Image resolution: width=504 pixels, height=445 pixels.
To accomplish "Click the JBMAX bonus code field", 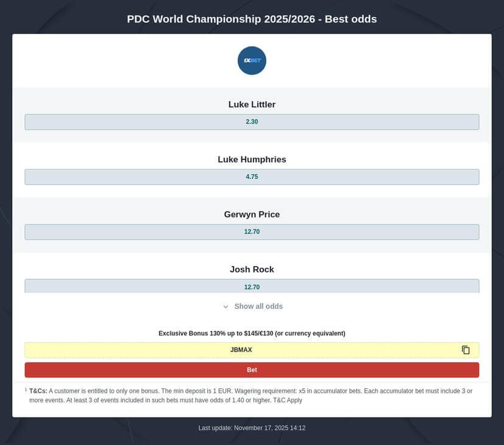I will tap(241, 349).
